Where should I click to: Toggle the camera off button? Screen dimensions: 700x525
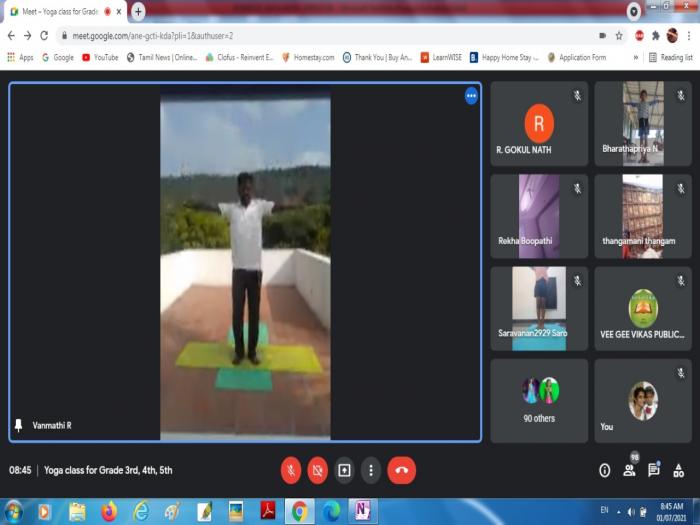pyautogui.click(x=317, y=470)
